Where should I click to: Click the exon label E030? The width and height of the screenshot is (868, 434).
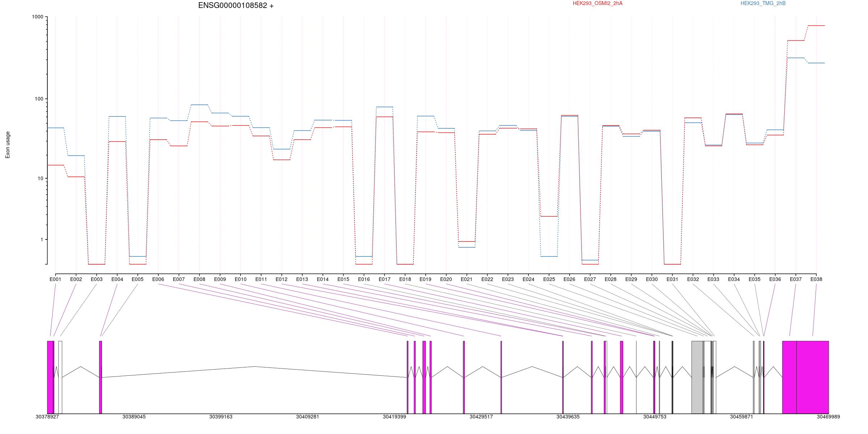click(x=652, y=279)
